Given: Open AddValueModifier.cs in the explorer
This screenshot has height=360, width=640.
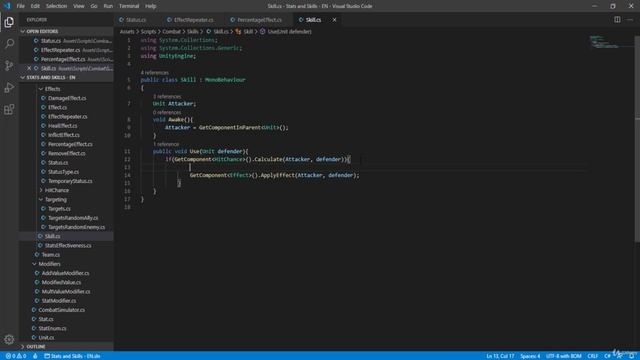Looking at the screenshot, I should [x=65, y=273].
